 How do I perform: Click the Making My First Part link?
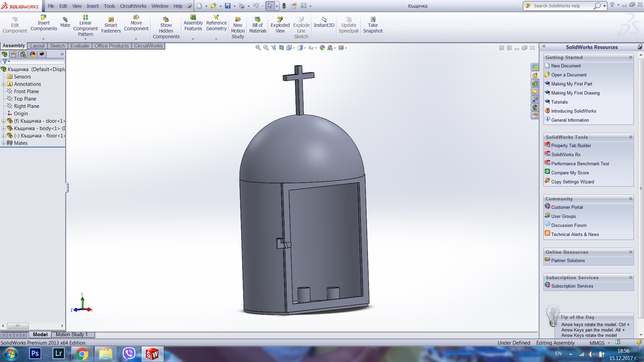[572, 84]
